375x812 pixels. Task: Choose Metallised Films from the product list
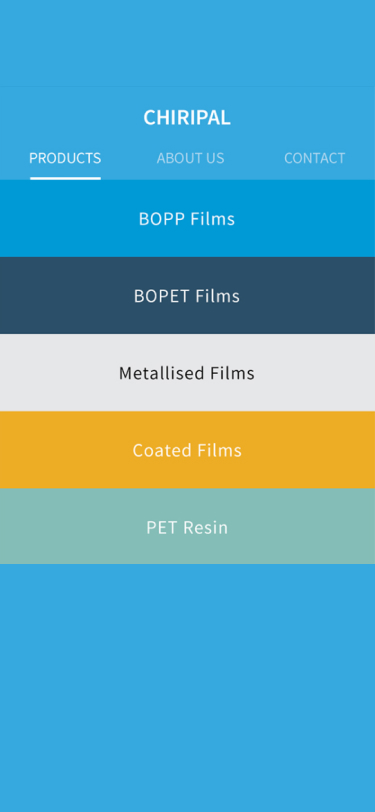pos(188,373)
